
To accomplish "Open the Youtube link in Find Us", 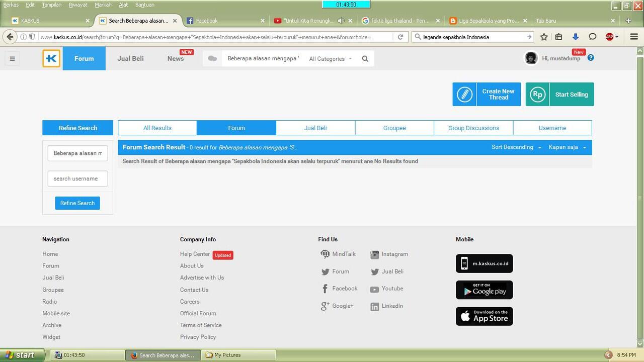I will point(387,289).
